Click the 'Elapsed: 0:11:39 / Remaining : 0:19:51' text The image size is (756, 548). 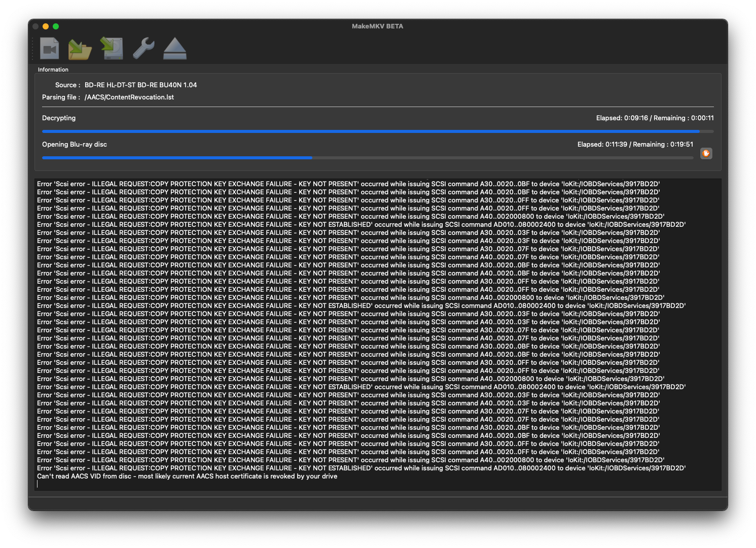coord(635,144)
